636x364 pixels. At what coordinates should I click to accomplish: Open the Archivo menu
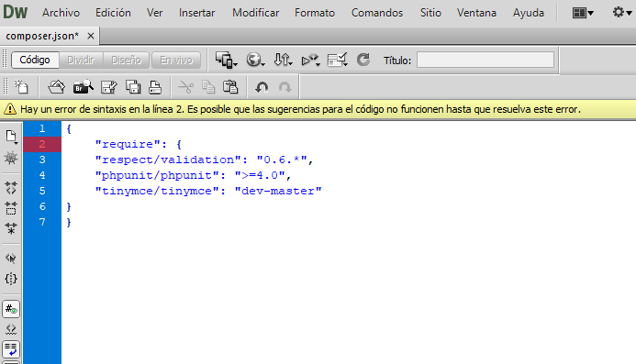(61, 13)
